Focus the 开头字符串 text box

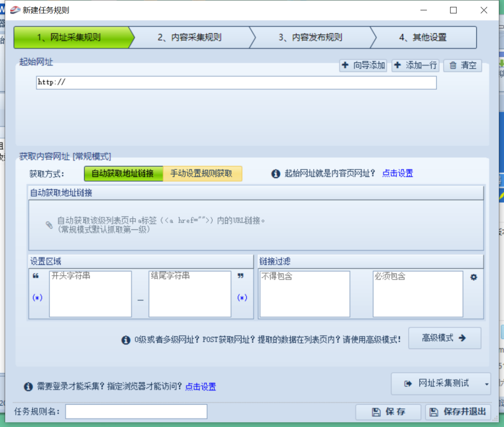pos(91,294)
